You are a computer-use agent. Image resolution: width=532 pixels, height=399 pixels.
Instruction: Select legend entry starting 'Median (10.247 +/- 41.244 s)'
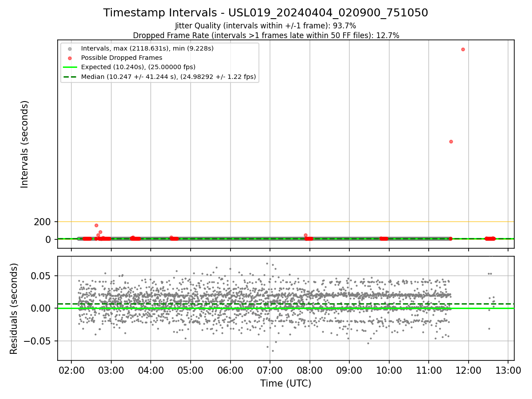168,77
